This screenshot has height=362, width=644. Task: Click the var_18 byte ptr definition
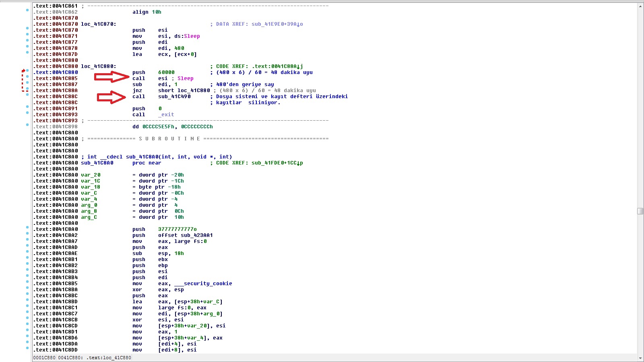click(131, 187)
